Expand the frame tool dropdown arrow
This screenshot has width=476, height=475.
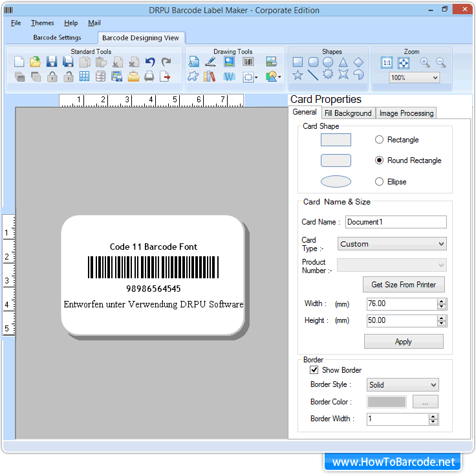[257, 78]
